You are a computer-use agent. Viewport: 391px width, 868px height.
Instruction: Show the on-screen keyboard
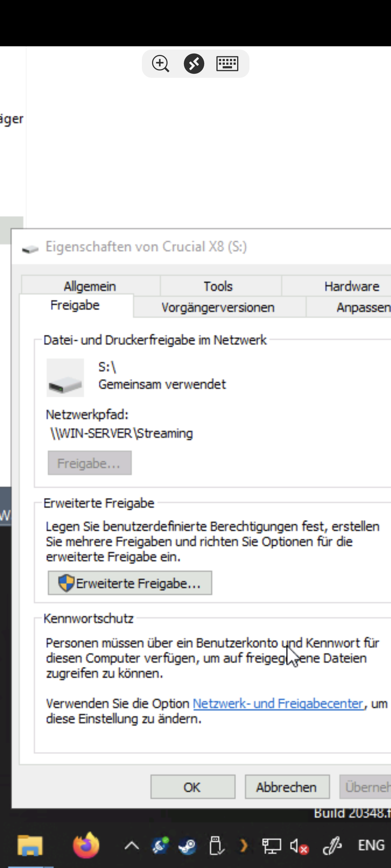point(227,64)
